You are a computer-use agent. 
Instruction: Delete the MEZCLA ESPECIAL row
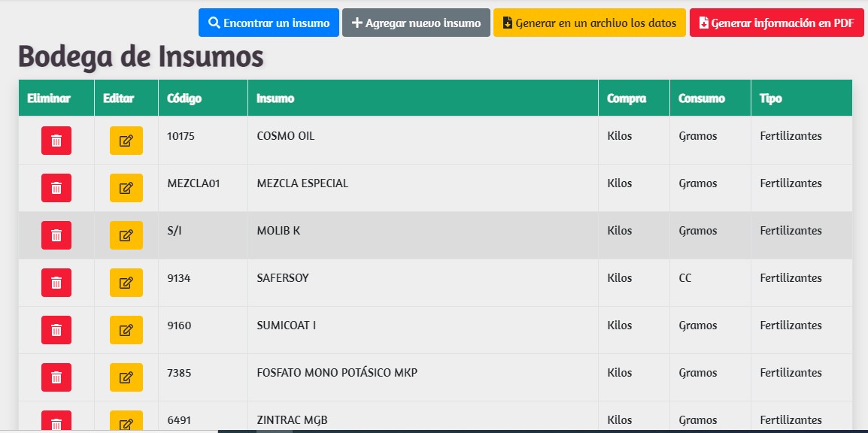(x=56, y=188)
